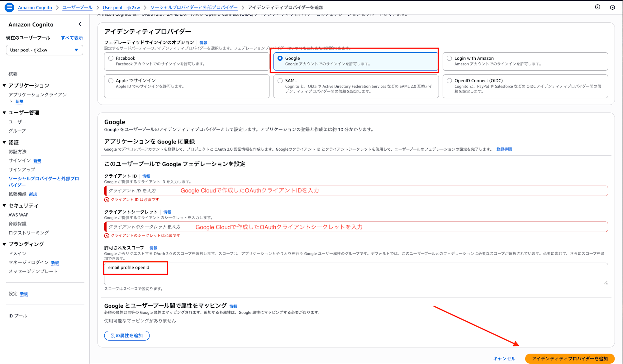Screen dimensions: 623x364
Task: Open ユーザー in the sidebar
Action: point(17,122)
